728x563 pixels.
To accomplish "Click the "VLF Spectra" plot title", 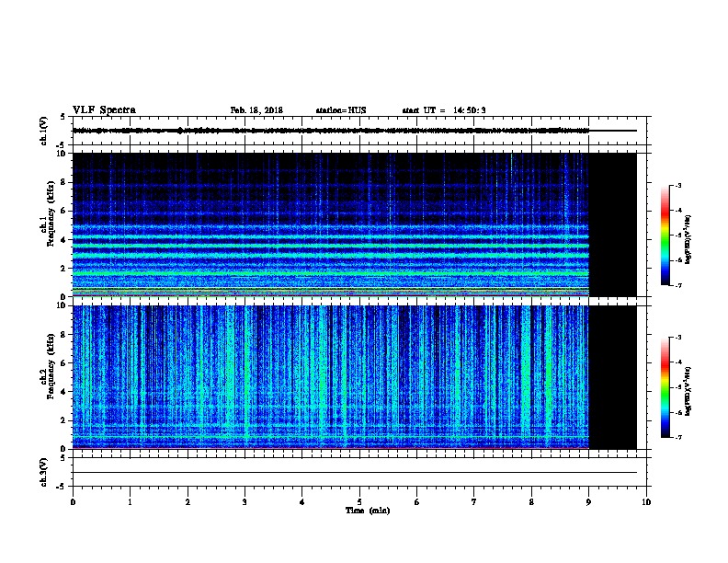I will pyautogui.click(x=104, y=110).
